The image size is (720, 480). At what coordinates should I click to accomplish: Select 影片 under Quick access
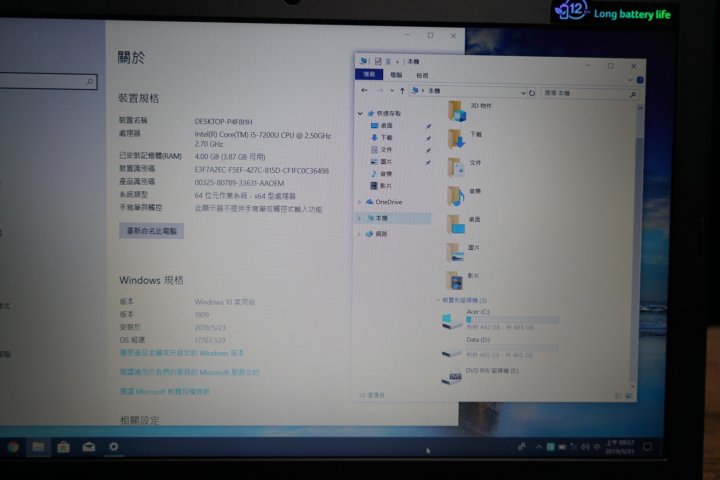[386, 186]
